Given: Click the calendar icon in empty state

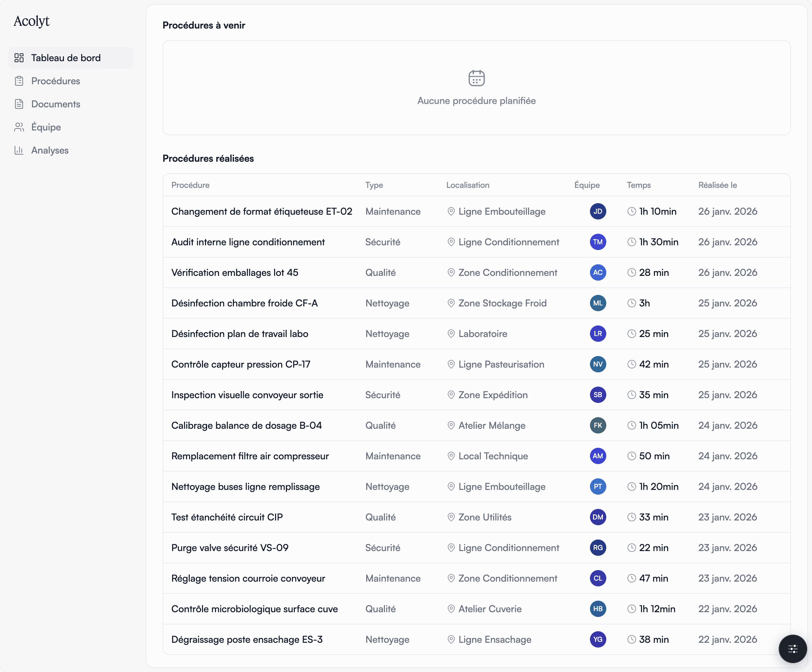Looking at the screenshot, I should click(476, 78).
